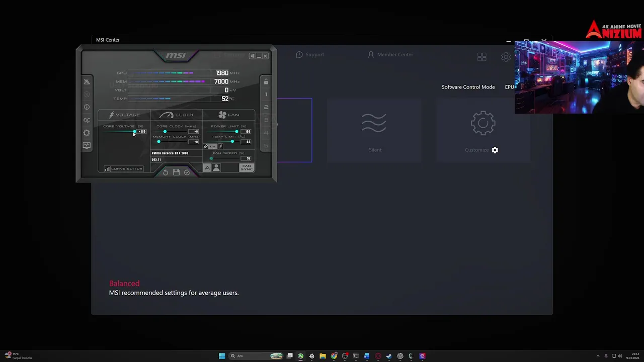The height and width of the screenshot is (362, 644).
Task: Click the 52 °C temperature reading
Action: 225,99
